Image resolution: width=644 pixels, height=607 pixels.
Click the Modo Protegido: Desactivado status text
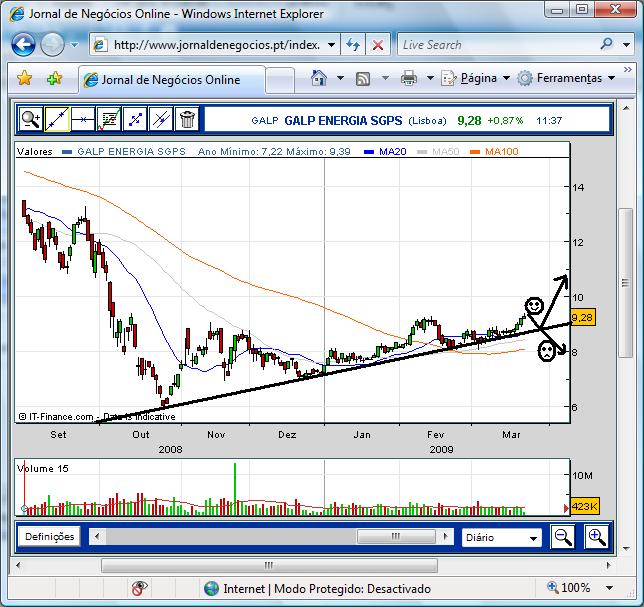click(x=352, y=589)
